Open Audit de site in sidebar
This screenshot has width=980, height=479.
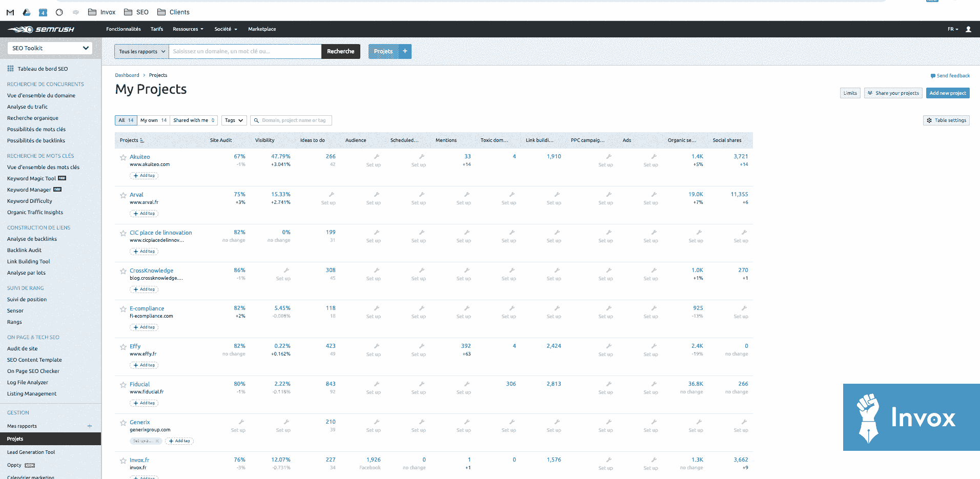pos(22,349)
